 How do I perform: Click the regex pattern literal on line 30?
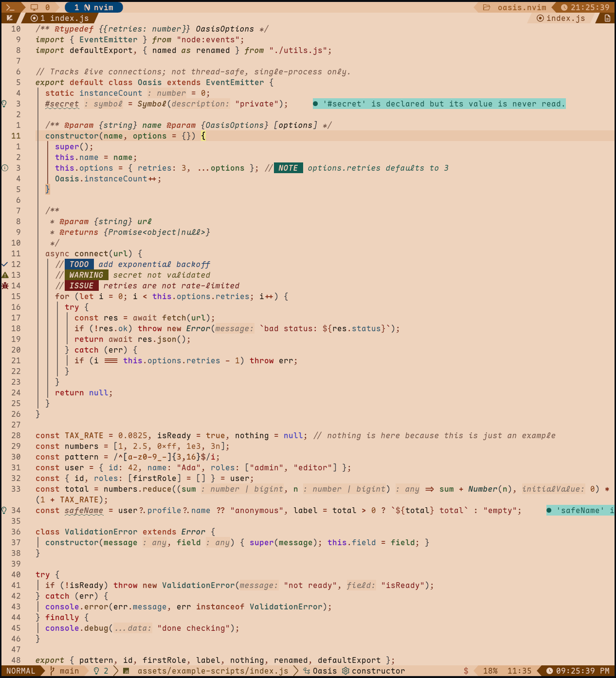pyautogui.click(x=164, y=457)
